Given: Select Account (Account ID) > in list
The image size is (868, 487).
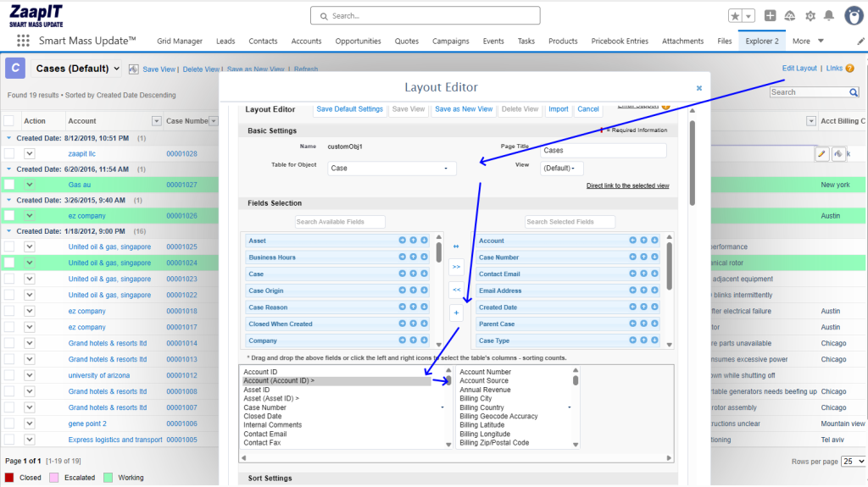Looking at the screenshot, I should point(337,381).
